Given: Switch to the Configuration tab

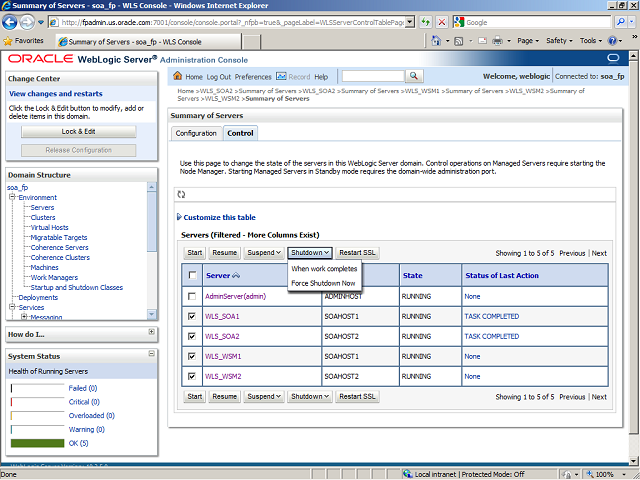Looking at the screenshot, I should tap(196, 133).
